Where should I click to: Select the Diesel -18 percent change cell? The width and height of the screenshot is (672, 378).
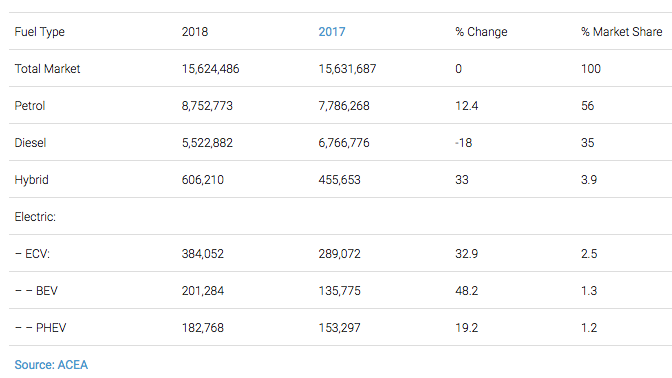pos(463,143)
